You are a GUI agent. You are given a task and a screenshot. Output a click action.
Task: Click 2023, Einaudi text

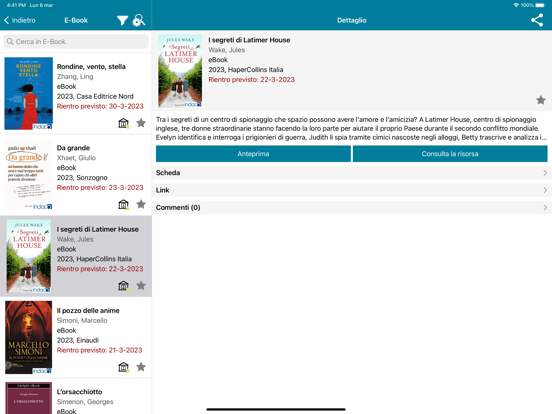(78, 340)
